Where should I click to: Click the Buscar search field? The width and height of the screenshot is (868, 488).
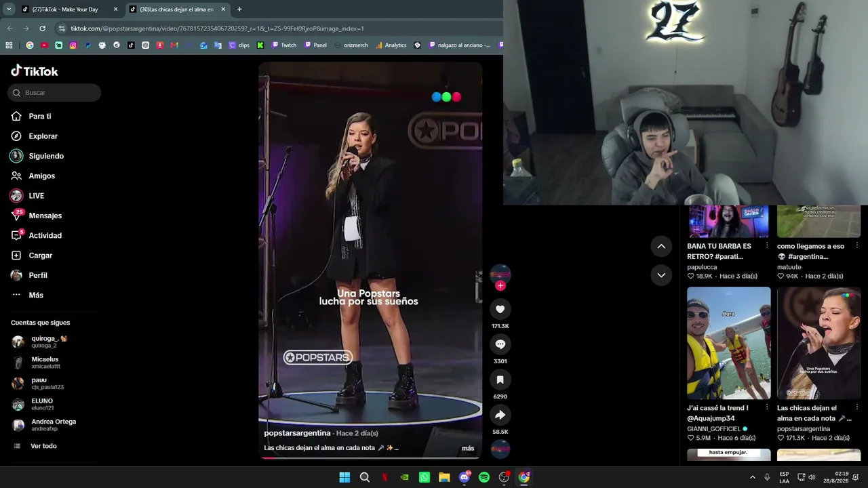[54, 93]
